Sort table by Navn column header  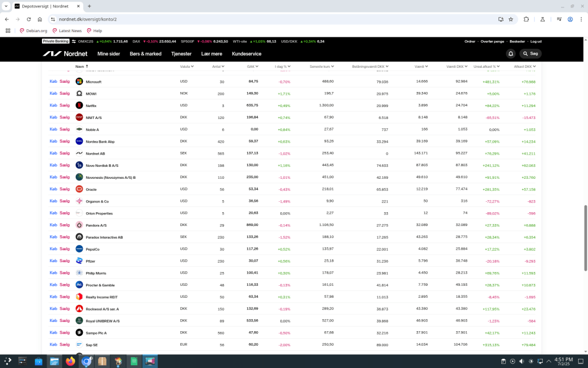pos(80,66)
